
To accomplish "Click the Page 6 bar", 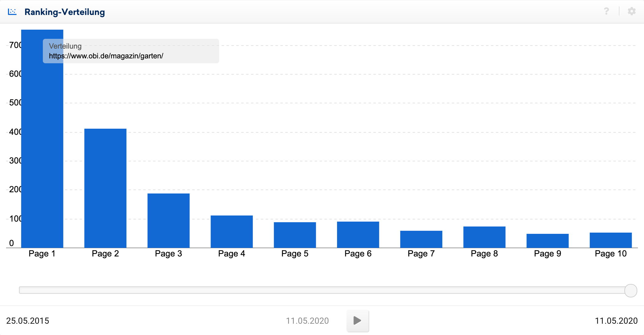I will coord(358,234).
